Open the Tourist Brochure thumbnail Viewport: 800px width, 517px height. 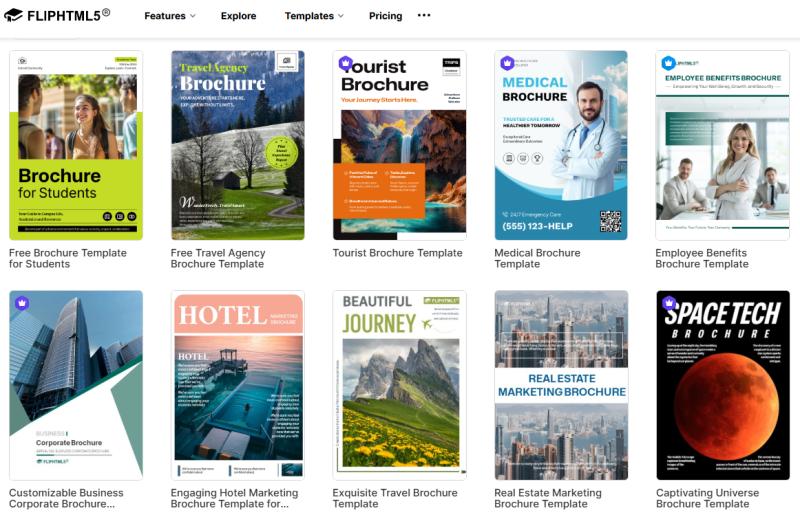(x=399, y=145)
